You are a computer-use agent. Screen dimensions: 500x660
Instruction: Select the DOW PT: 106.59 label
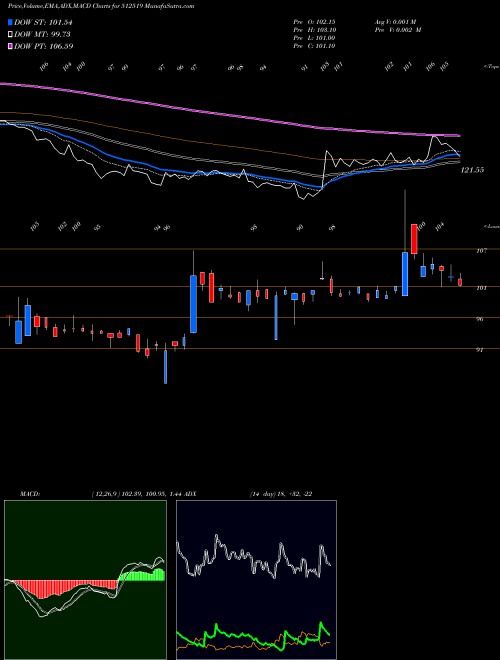tap(44, 46)
